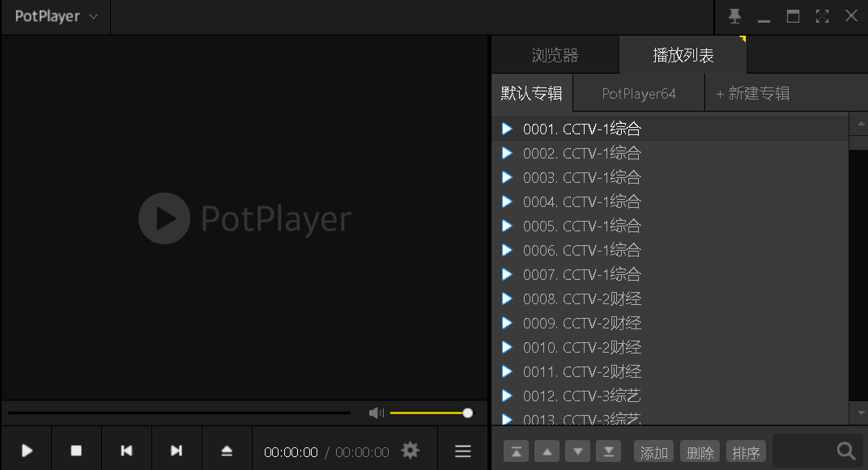The image size is (868, 470).
Task: Open the settings gear icon
Action: pos(411,451)
